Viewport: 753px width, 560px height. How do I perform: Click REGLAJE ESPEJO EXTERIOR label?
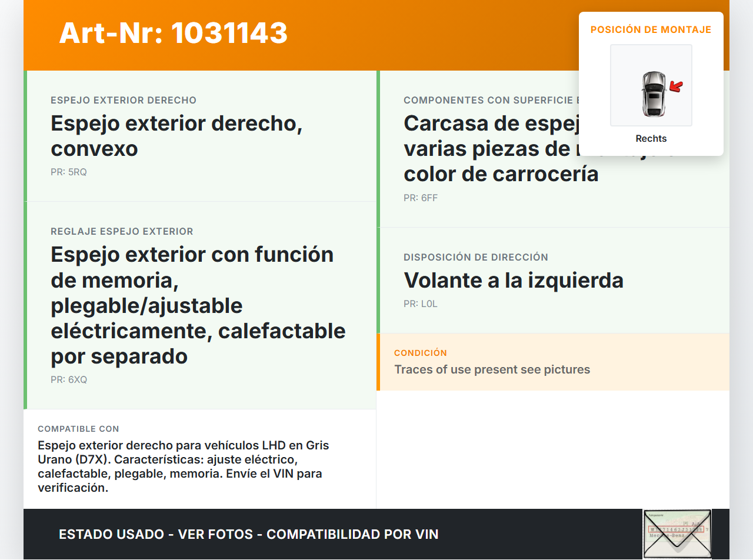coord(122,232)
